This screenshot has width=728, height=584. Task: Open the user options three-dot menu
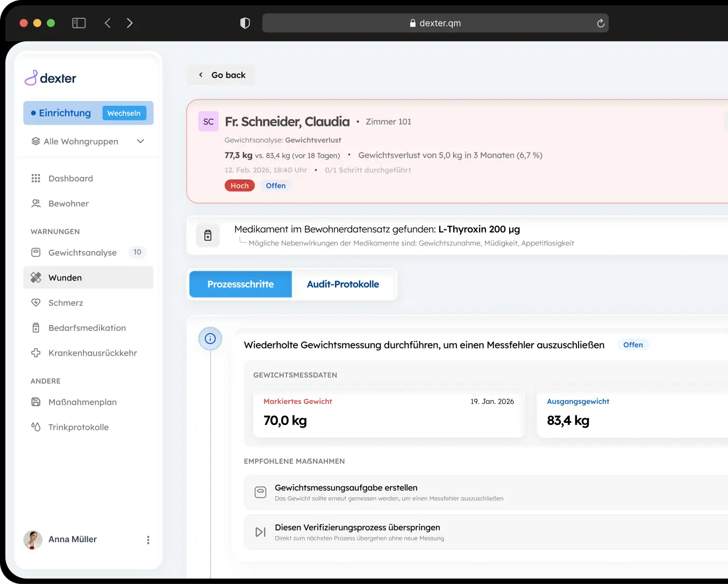(x=148, y=540)
